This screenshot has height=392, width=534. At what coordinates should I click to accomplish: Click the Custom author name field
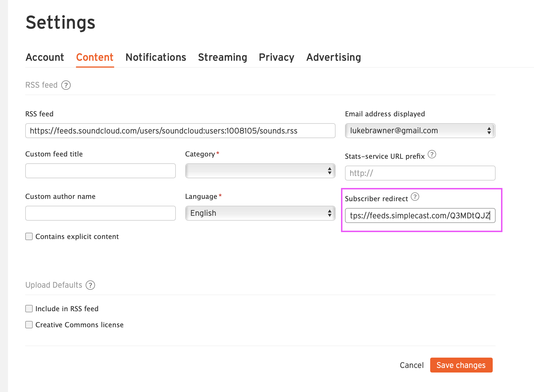click(100, 213)
